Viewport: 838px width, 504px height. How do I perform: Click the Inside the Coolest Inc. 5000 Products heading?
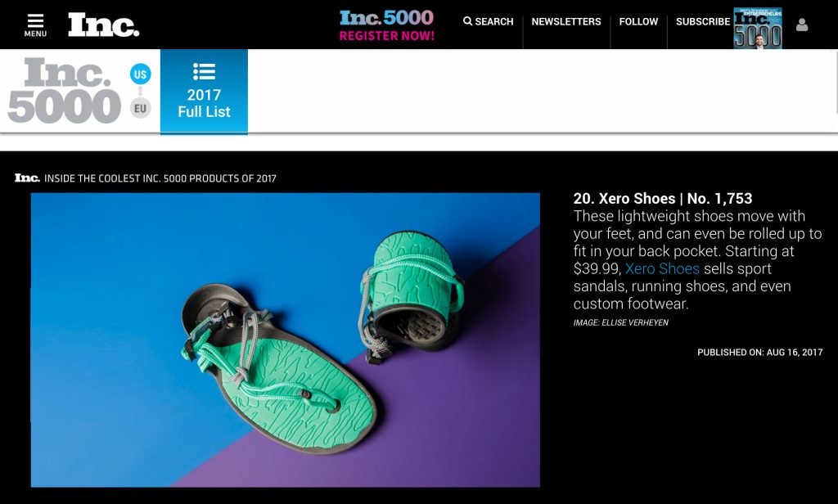click(x=160, y=178)
